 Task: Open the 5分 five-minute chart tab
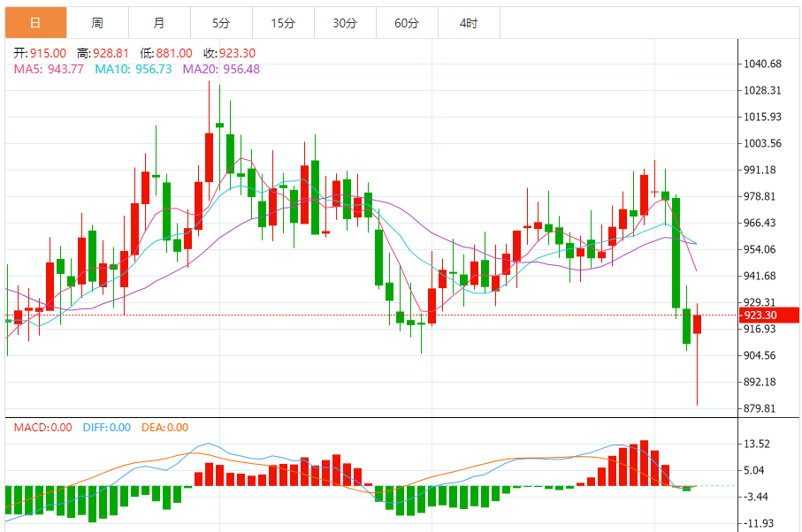pyautogui.click(x=221, y=23)
